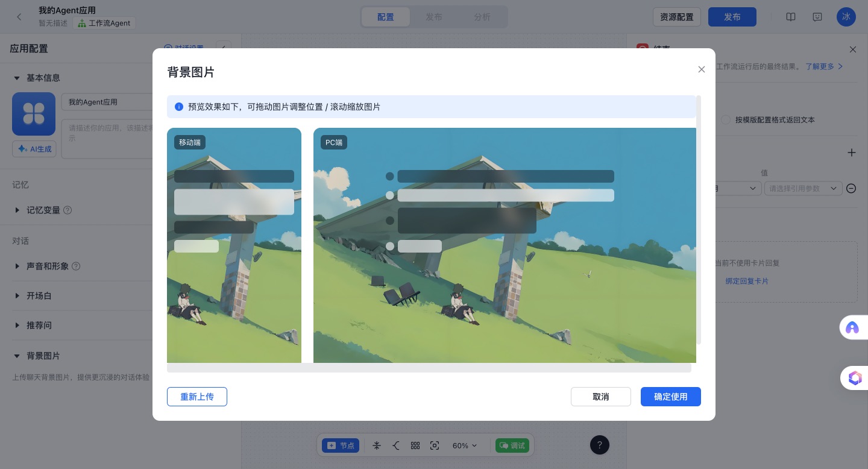The height and width of the screenshot is (469, 868).
Task: Open the 了解更多 link
Action: (x=825, y=66)
